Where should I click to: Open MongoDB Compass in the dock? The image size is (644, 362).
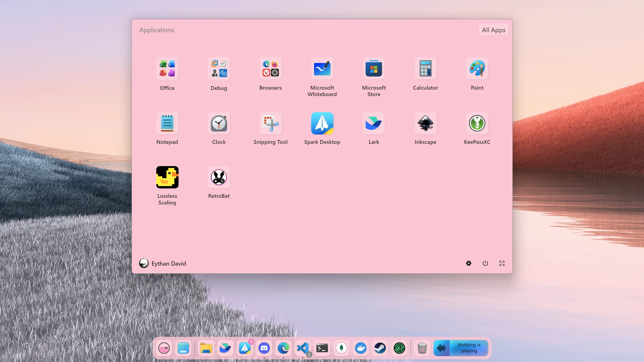pos(341,348)
